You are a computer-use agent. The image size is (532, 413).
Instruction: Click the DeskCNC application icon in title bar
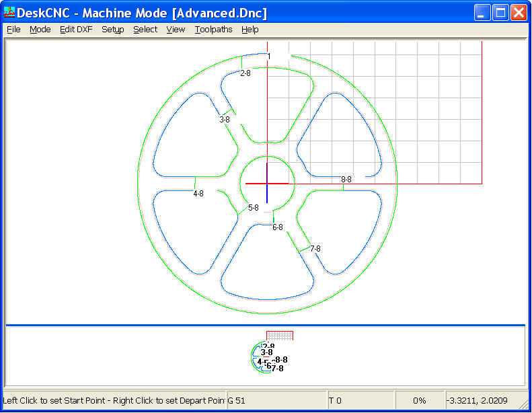pos(9,12)
